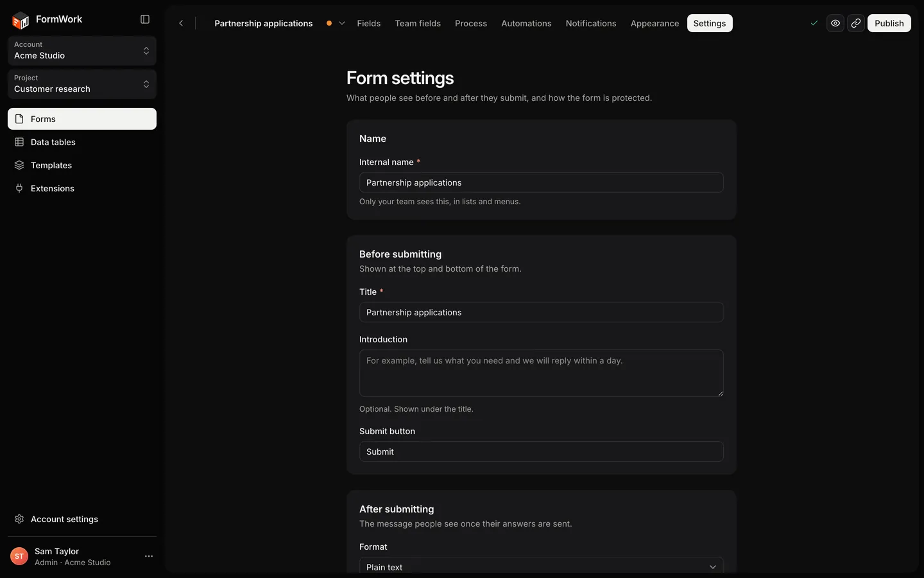The image size is (924, 578).
Task: Copy the form link icon
Action: [x=856, y=23]
